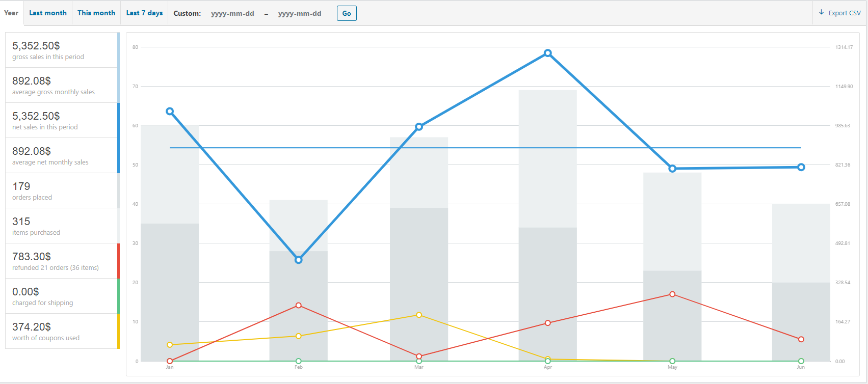Select the This month tab
This screenshot has width=868, height=384.
(96, 13)
